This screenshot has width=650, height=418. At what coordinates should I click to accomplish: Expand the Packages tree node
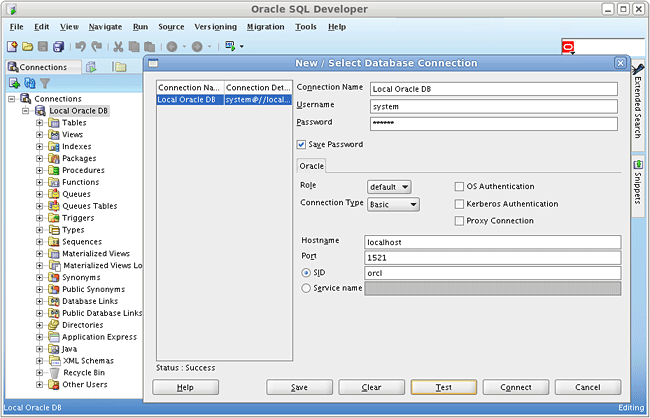click(39, 158)
